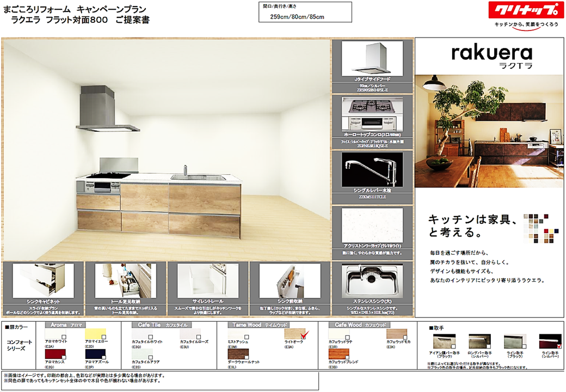Image resolution: width=566 pixels, height=392 pixels.
Task: Tick the カフェタイルホワイト checkbox
Action: point(151,337)
